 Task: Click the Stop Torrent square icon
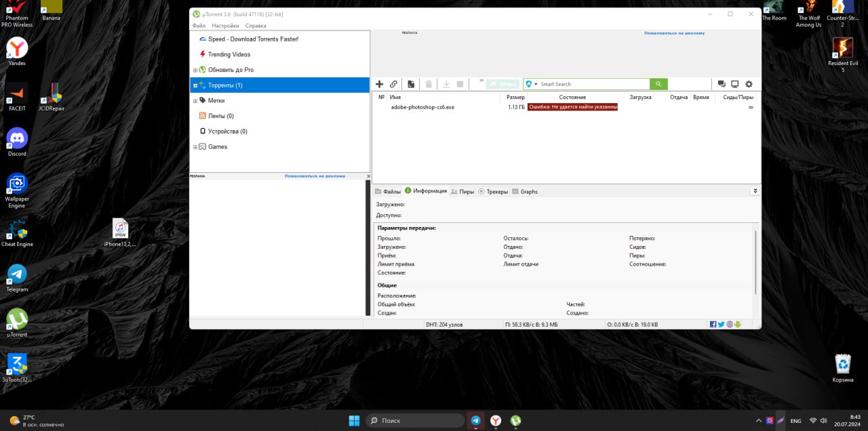tap(460, 84)
